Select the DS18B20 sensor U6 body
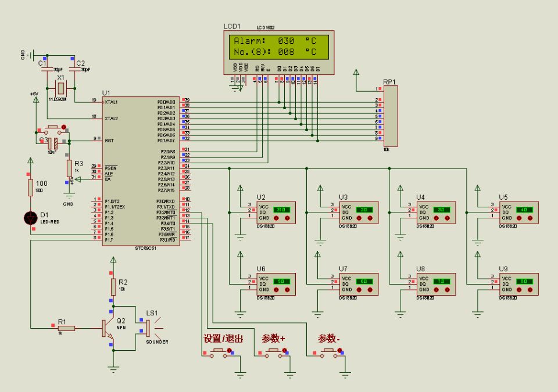The image size is (558, 392). click(x=276, y=284)
